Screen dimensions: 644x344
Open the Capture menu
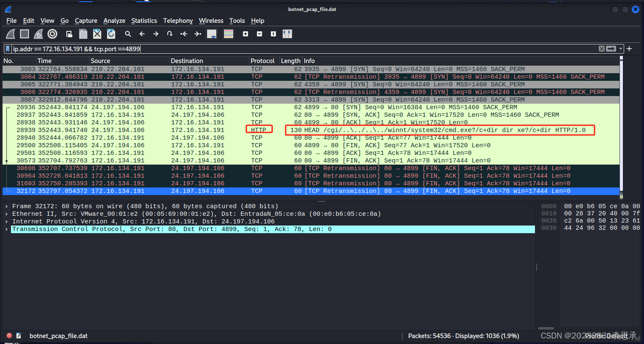coord(86,21)
